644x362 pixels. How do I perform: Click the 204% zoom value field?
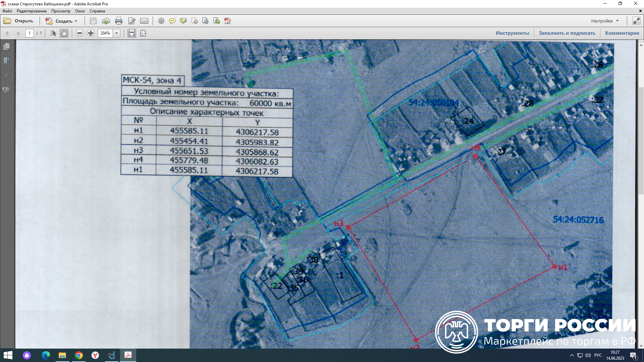105,33
